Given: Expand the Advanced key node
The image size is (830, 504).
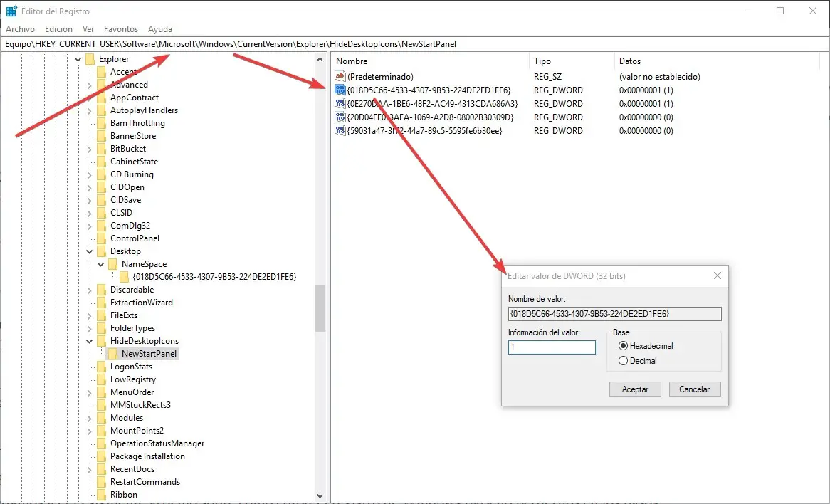Looking at the screenshot, I should click(90, 85).
